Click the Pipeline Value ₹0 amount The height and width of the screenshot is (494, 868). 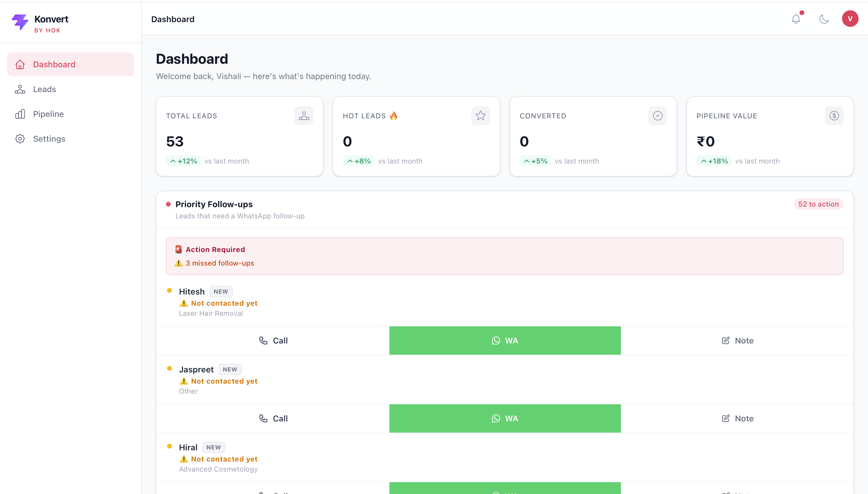coord(705,141)
